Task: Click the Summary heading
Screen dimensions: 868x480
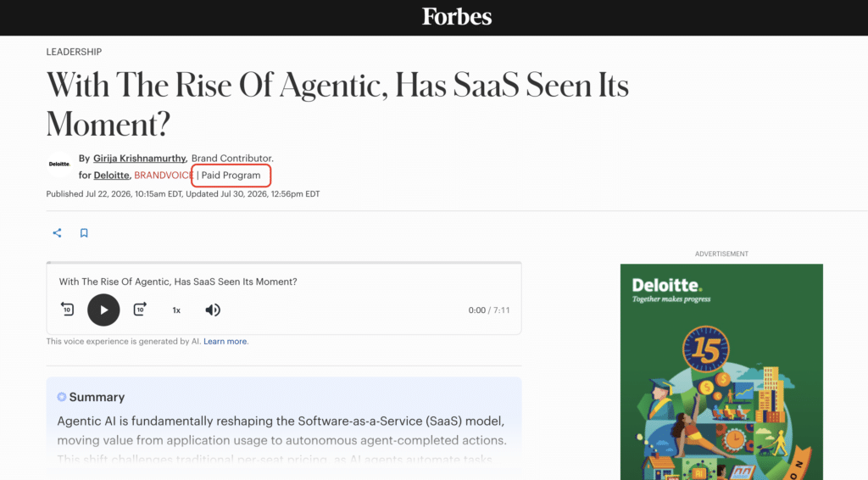Action: click(97, 397)
